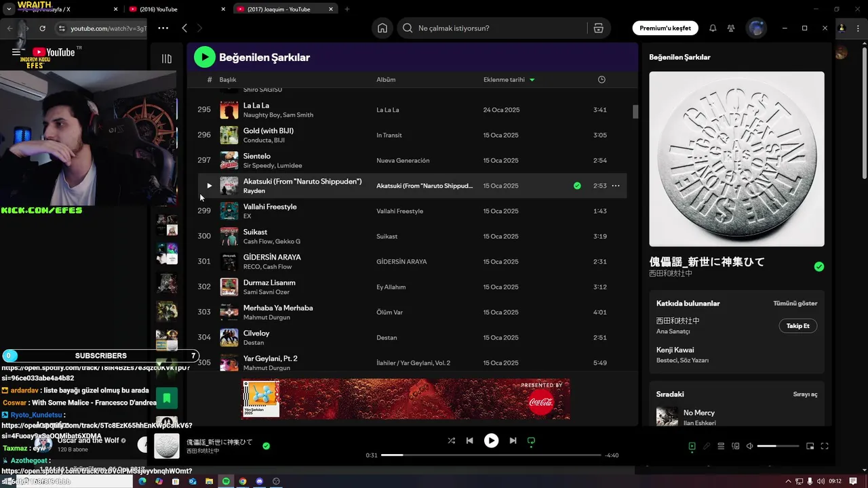The image size is (868, 488).
Task: Skip to previous track
Action: pyautogui.click(x=469, y=441)
